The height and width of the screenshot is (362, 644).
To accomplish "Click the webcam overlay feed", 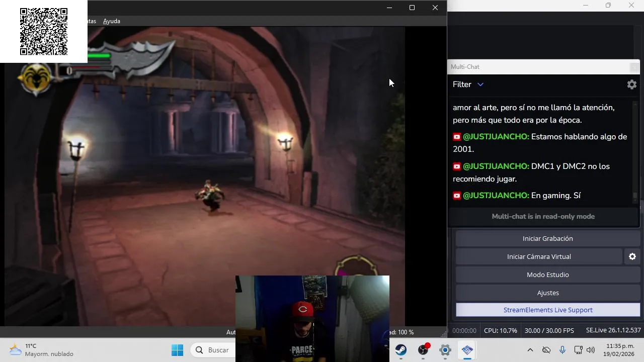I will (312, 318).
